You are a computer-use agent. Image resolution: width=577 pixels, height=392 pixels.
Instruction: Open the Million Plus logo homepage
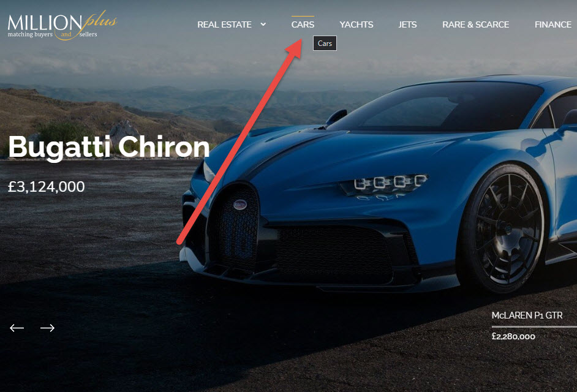pos(62,25)
